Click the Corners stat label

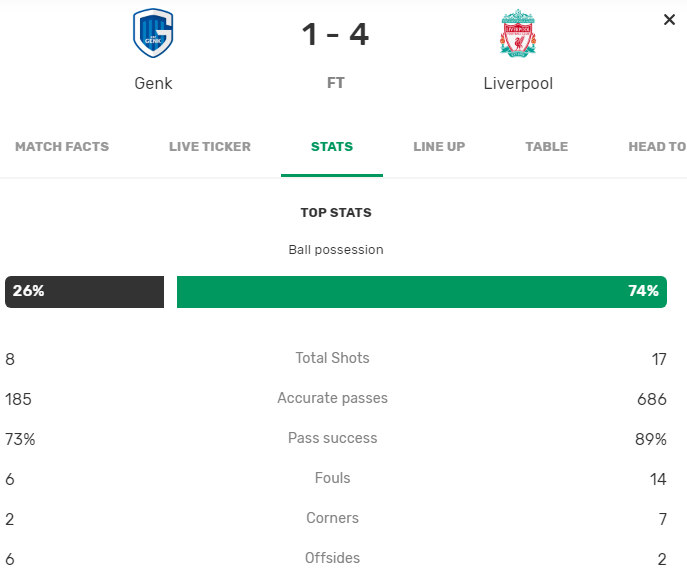click(x=332, y=518)
